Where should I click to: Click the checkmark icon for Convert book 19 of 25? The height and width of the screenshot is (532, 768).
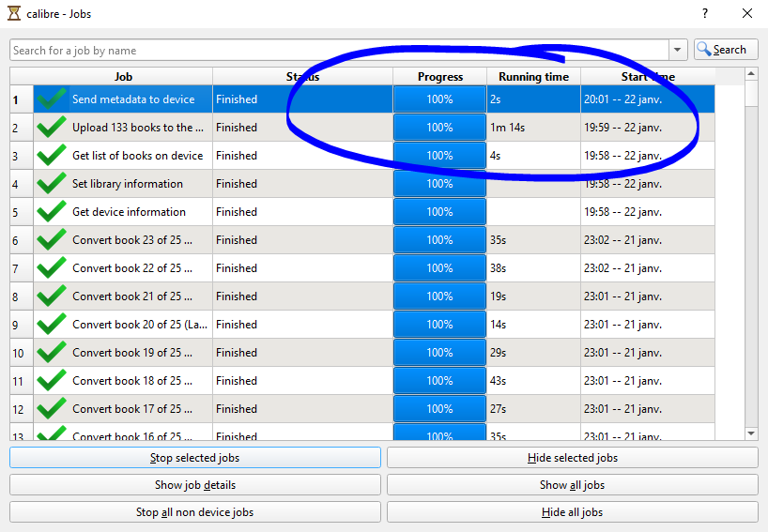coord(52,353)
